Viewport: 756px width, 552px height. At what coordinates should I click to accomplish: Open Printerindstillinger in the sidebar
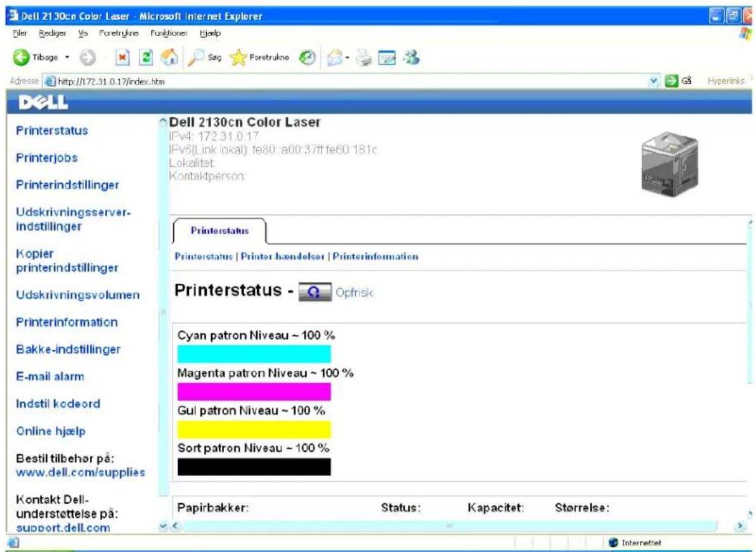click(x=67, y=185)
